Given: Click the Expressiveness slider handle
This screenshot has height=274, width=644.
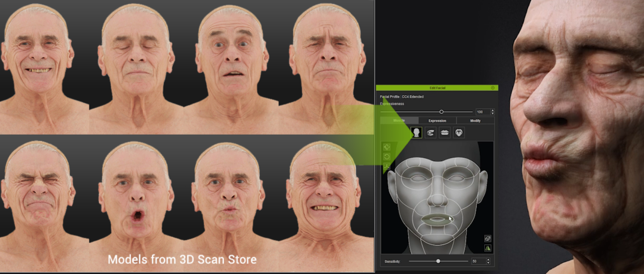Looking at the screenshot, I should (x=442, y=112).
